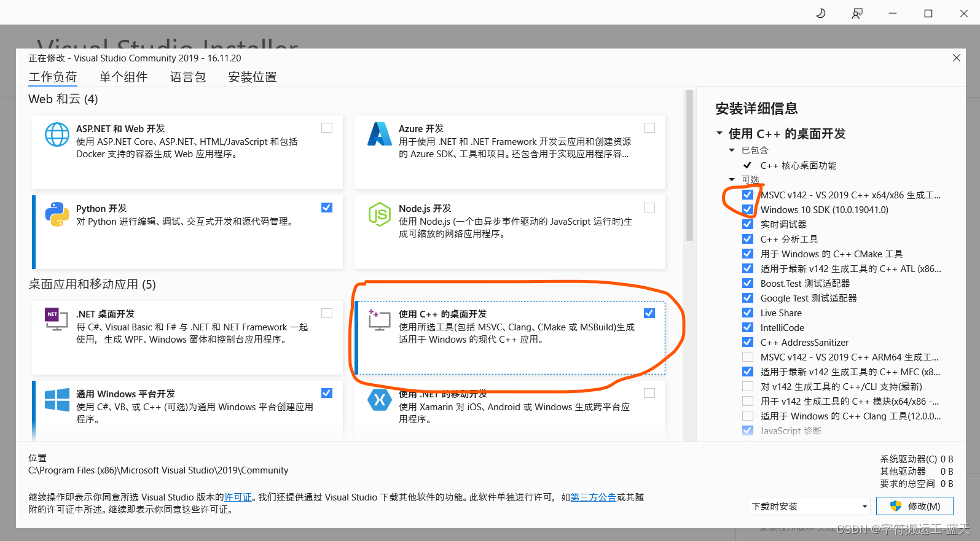
Task: Click the 修改(M) button
Action: [x=915, y=506]
